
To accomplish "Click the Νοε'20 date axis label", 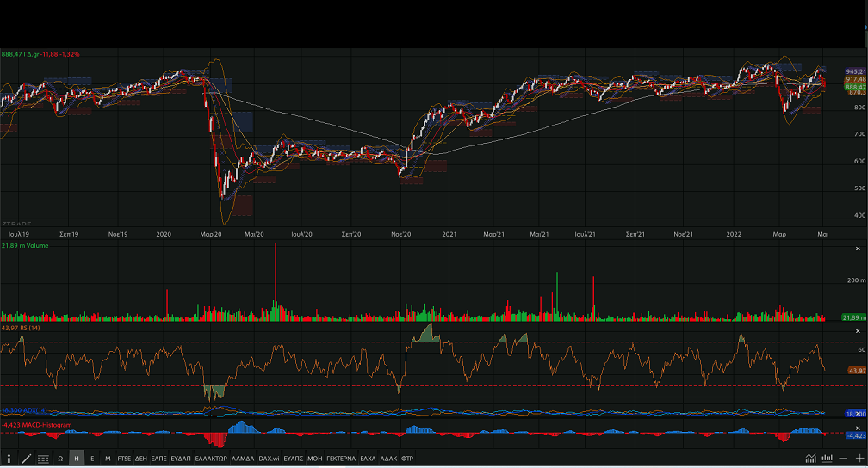I will tap(401, 235).
